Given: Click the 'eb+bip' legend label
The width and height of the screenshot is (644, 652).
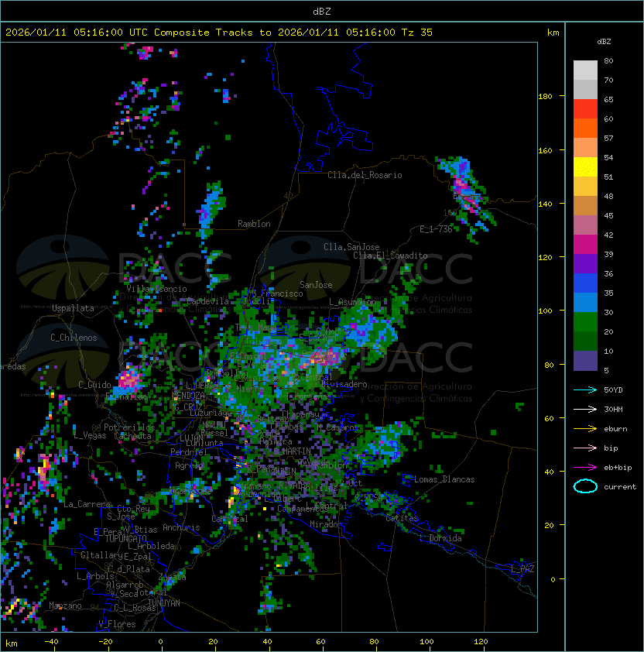Looking at the screenshot, I should (618, 468).
